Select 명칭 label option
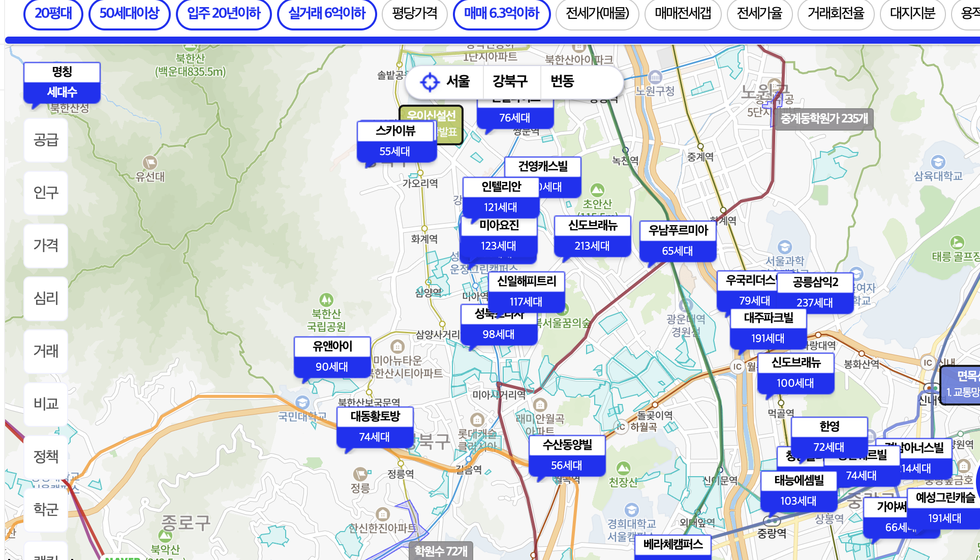980x560 pixels. pos(62,72)
